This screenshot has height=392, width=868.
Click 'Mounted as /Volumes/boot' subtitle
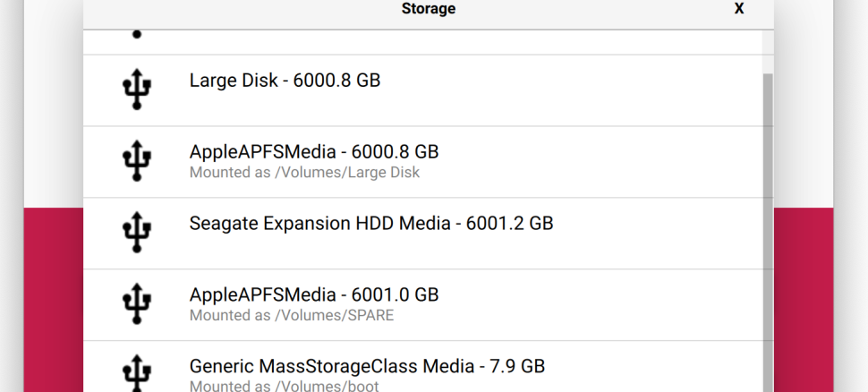pyautogui.click(x=284, y=386)
